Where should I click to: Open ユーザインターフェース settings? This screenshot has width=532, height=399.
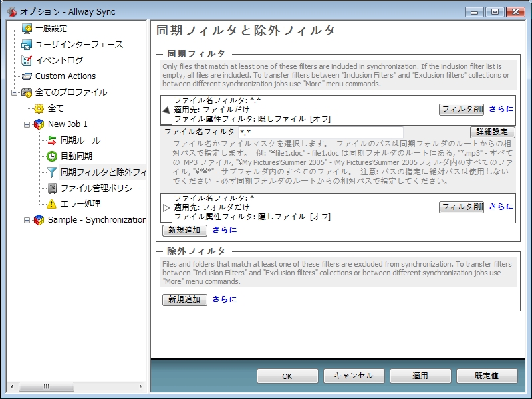tap(79, 45)
